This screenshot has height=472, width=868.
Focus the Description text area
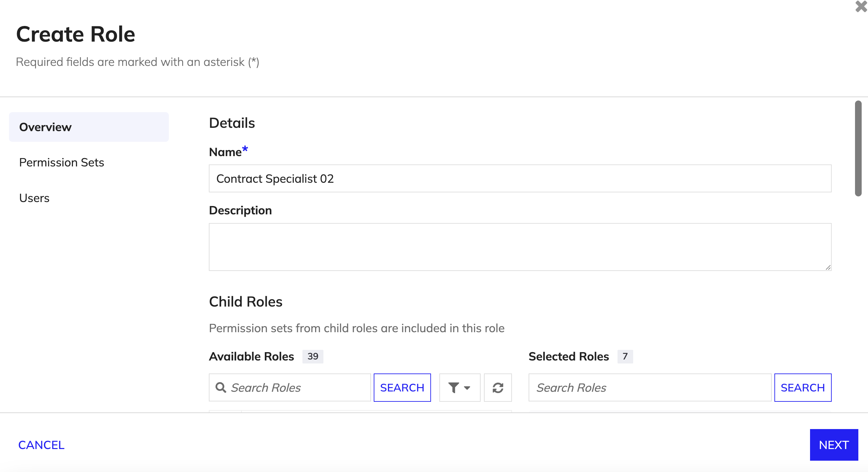(x=520, y=247)
